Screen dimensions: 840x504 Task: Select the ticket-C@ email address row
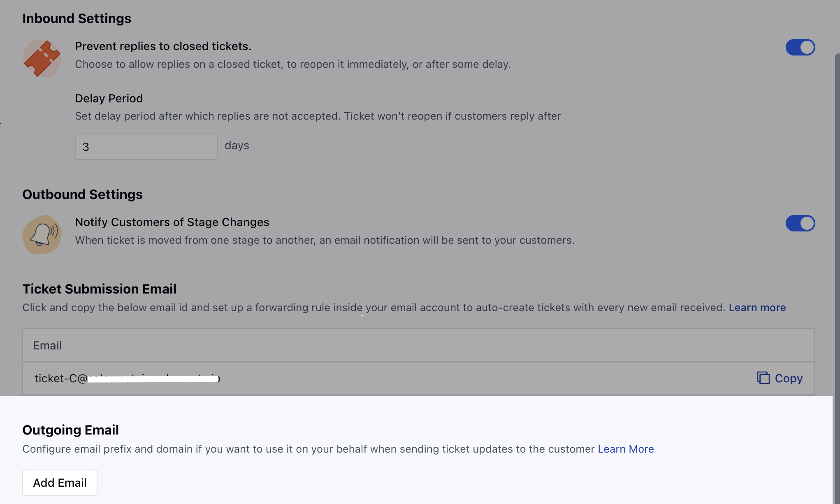[x=128, y=378]
